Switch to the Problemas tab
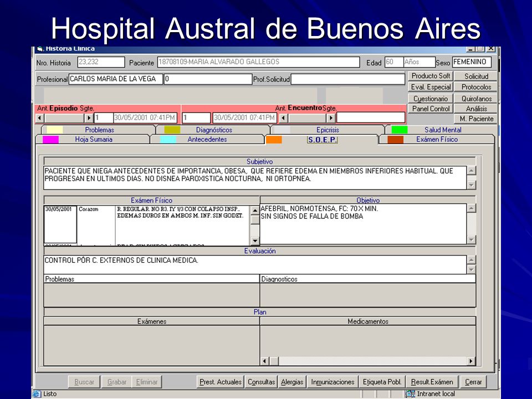Screen dimensions: 532x399 99,130
